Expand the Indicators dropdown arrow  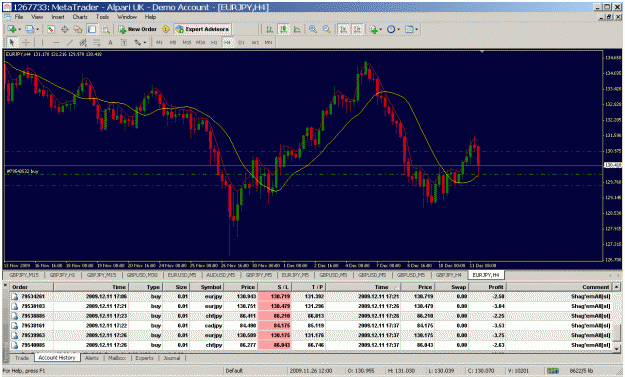click(381, 29)
